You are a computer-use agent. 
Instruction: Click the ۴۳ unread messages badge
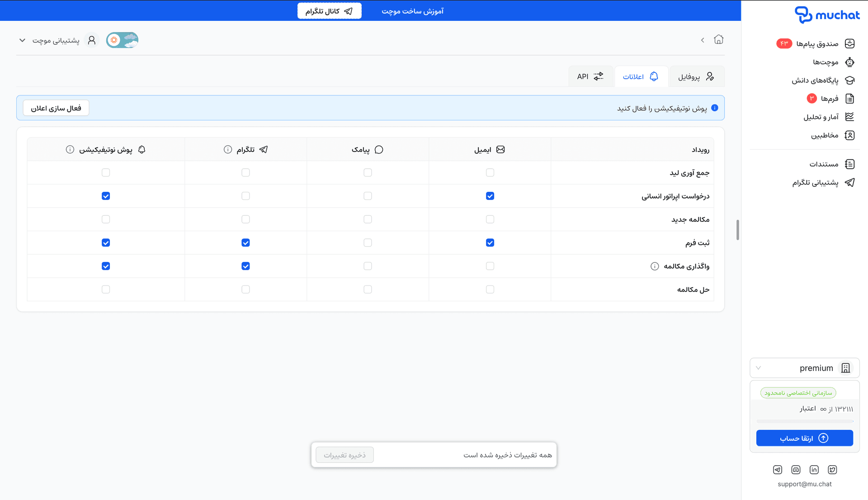[784, 43]
